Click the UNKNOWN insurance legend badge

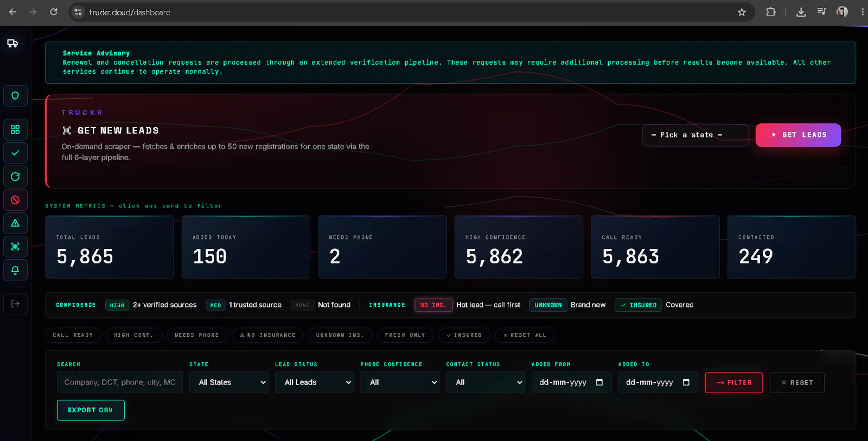pos(548,305)
